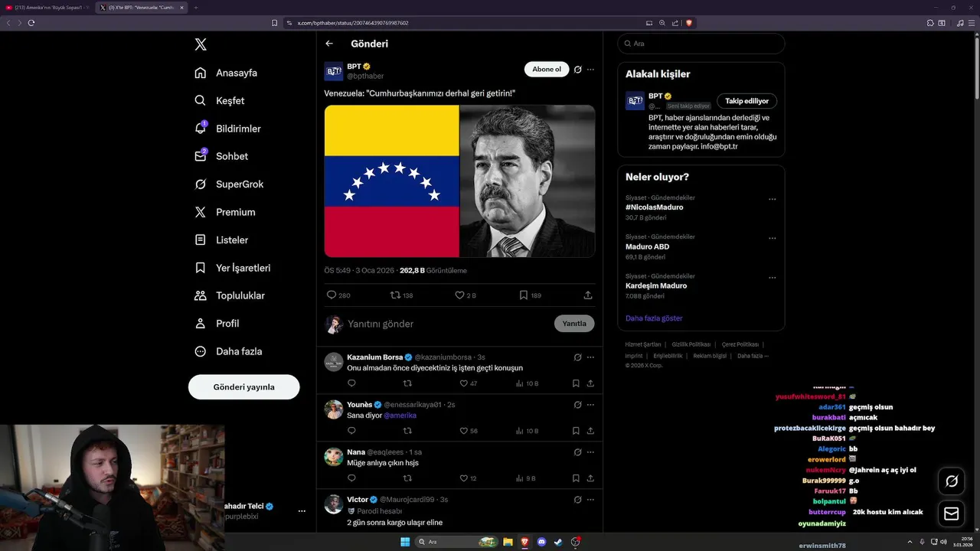The image size is (980, 551).
Task: Open Bildirimler notifications
Action: click(227, 129)
